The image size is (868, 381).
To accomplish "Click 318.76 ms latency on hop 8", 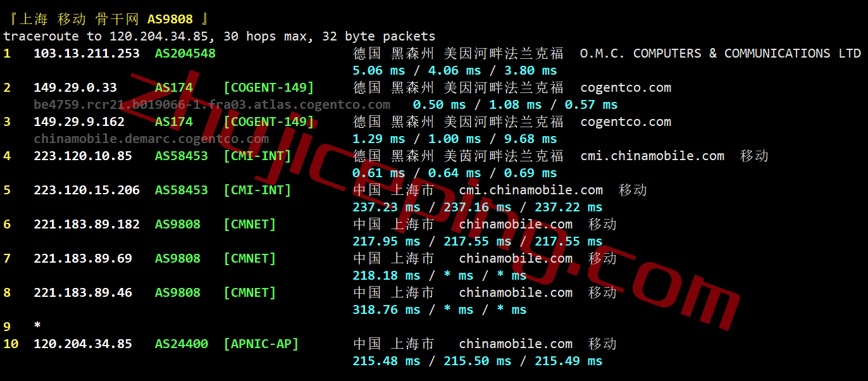I will click(x=386, y=309).
